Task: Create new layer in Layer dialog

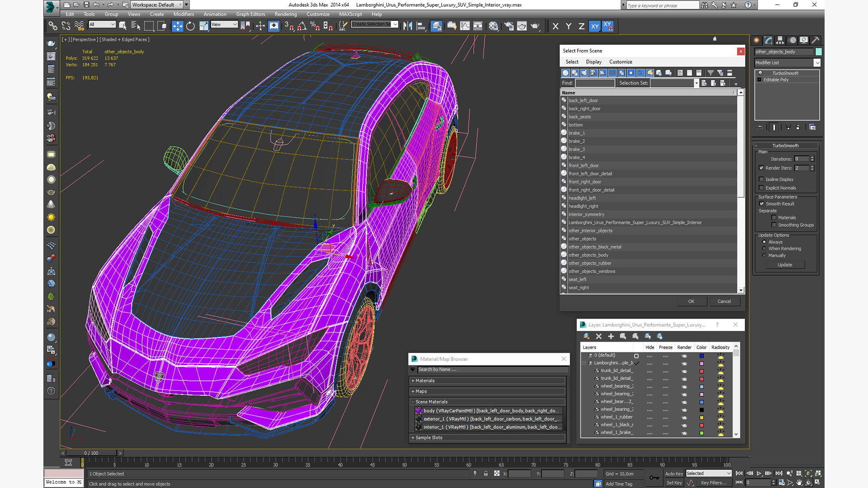Action: pyautogui.click(x=586, y=336)
